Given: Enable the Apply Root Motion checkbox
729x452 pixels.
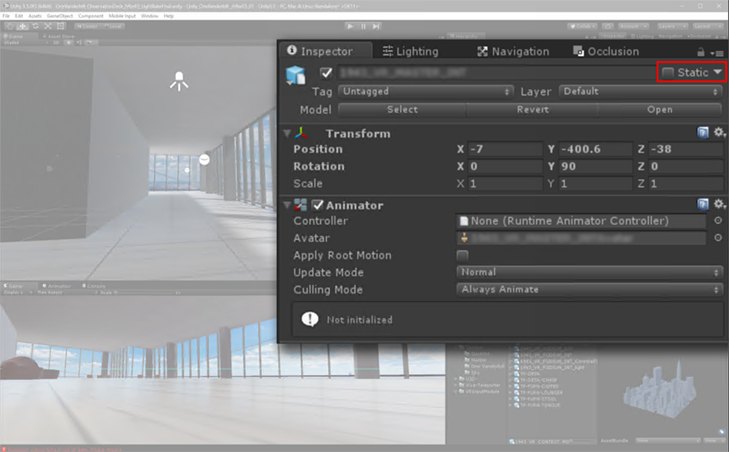Looking at the screenshot, I should pyautogui.click(x=462, y=255).
